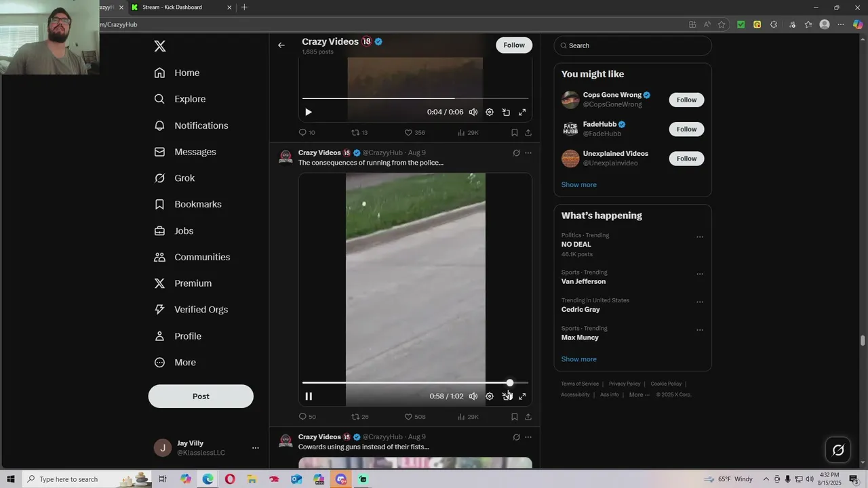Open more options on Cowards post
Screen dimensions: 868x488
[x=528, y=437]
